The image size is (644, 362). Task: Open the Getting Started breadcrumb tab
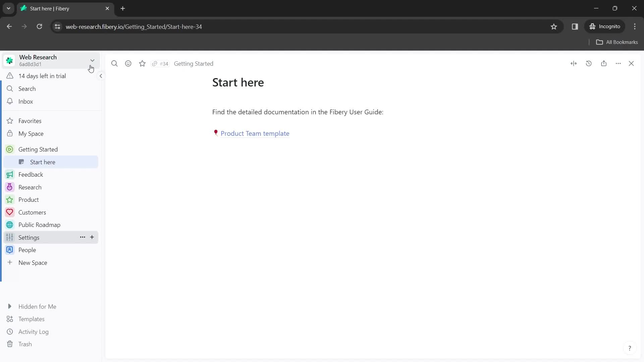pos(194,64)
